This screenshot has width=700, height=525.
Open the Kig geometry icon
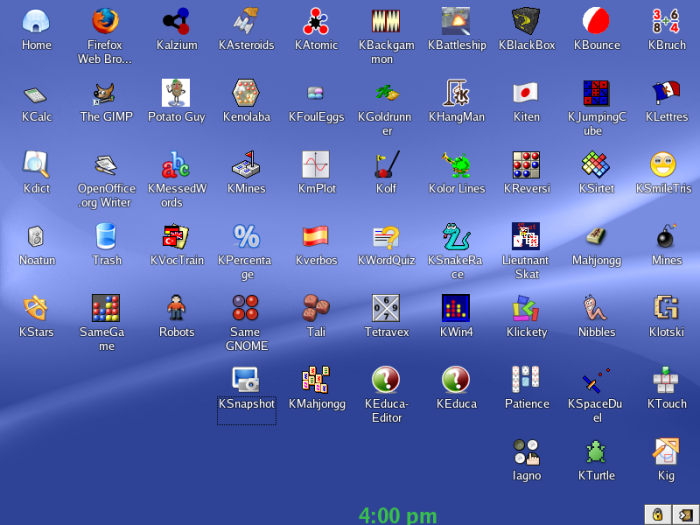pyautogui.click(x=666, y=452)
